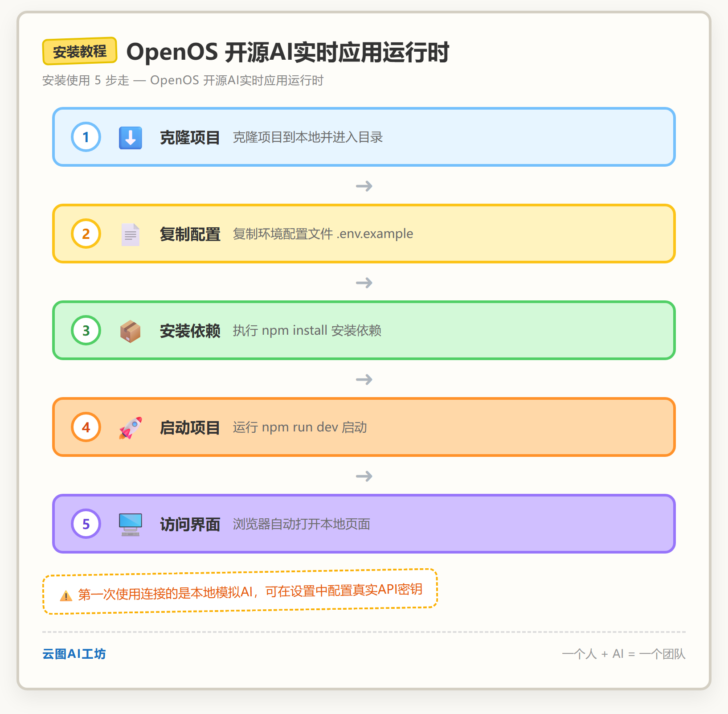Click the step number 1 circle
The height and width of the screenshot is (714, 728).
(x=86, y=137)
